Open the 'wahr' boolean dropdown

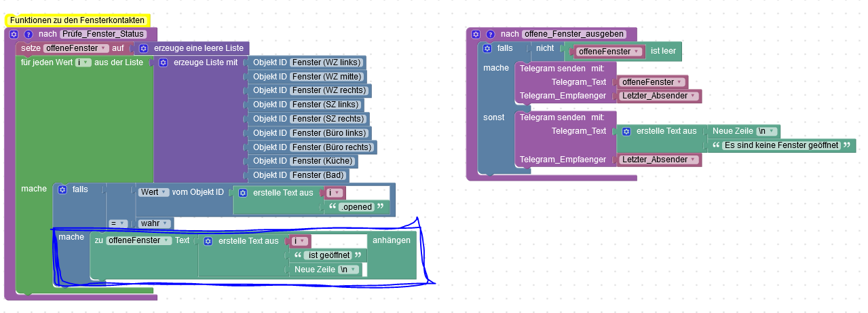[x=155, y=223]
